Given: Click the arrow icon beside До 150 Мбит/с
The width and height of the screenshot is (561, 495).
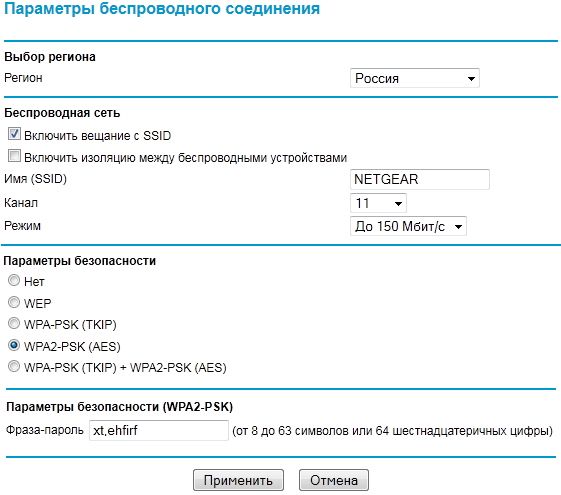Looking at the screenshot, I should coord(458,227).
